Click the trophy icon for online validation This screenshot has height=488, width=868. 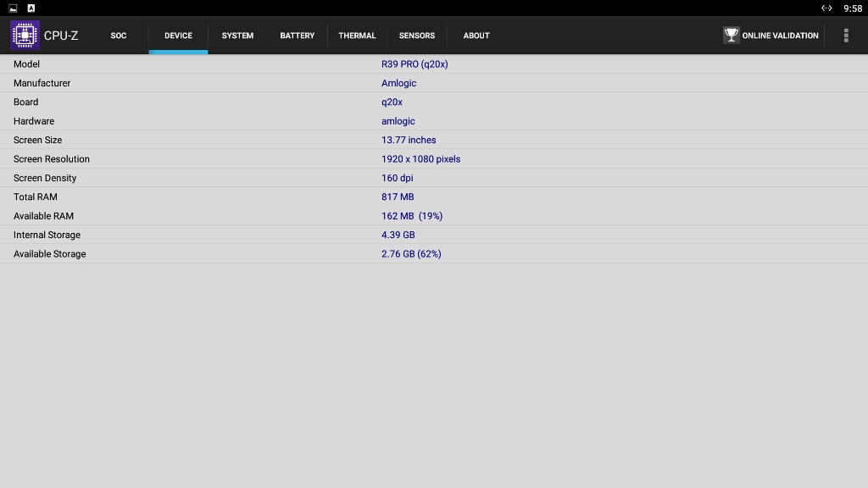click(x=732, y=36)
